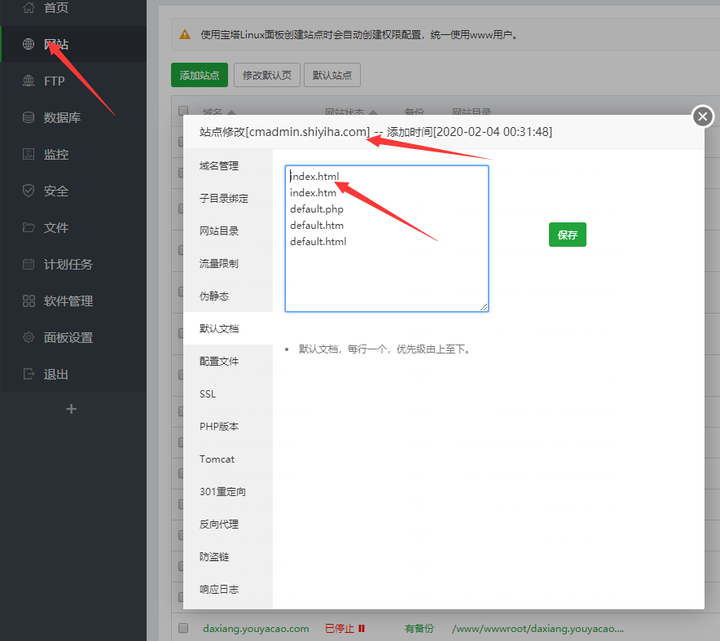Click the 'default.htm' line in textarea
720x641 pixels.
316,225
